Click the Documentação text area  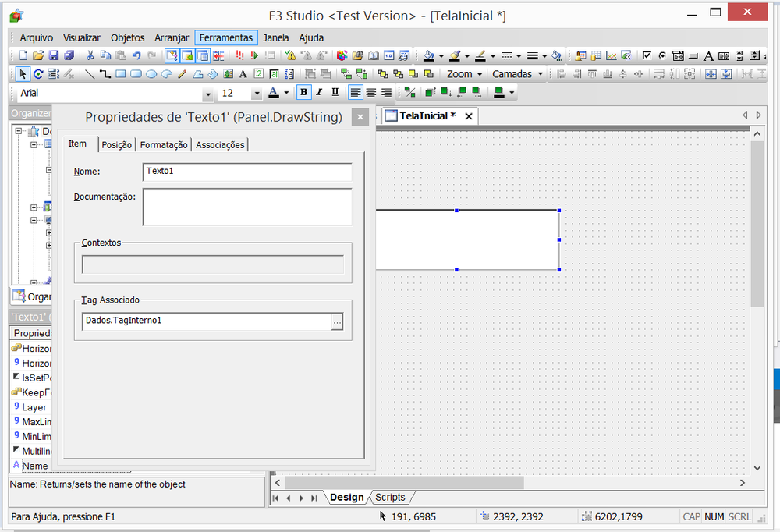tap(247, 207)
